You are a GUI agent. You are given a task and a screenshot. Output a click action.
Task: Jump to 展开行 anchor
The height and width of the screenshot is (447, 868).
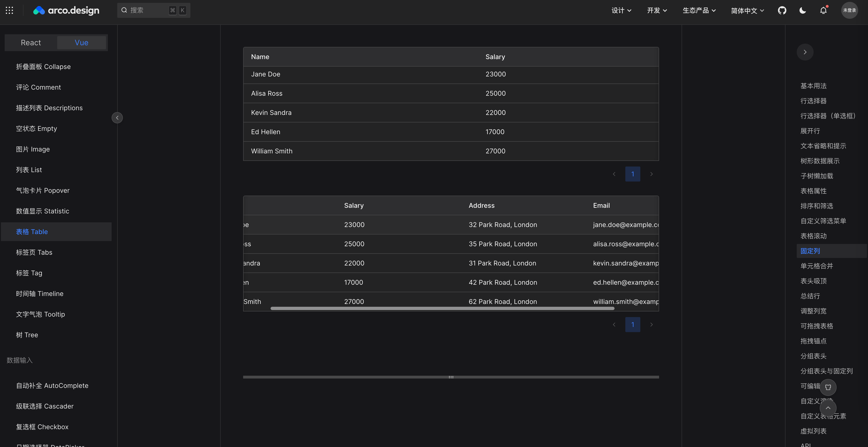[810, 131]
